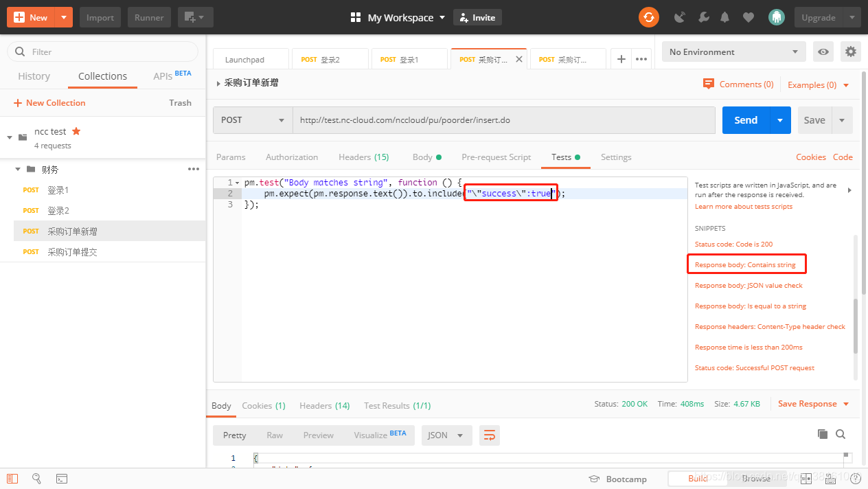The width and height of the screenshot is (868, 489).
Task: Open the user avatar menu
Action: [x=776, y=17]
